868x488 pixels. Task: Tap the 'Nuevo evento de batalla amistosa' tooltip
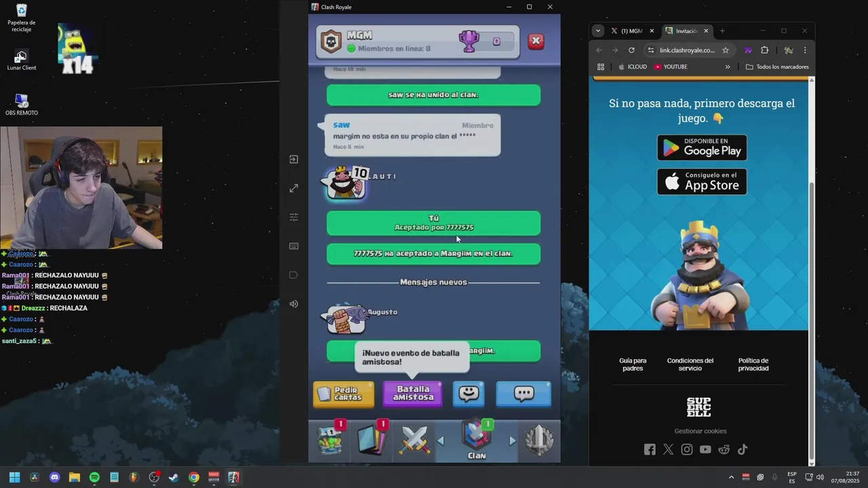412,357
